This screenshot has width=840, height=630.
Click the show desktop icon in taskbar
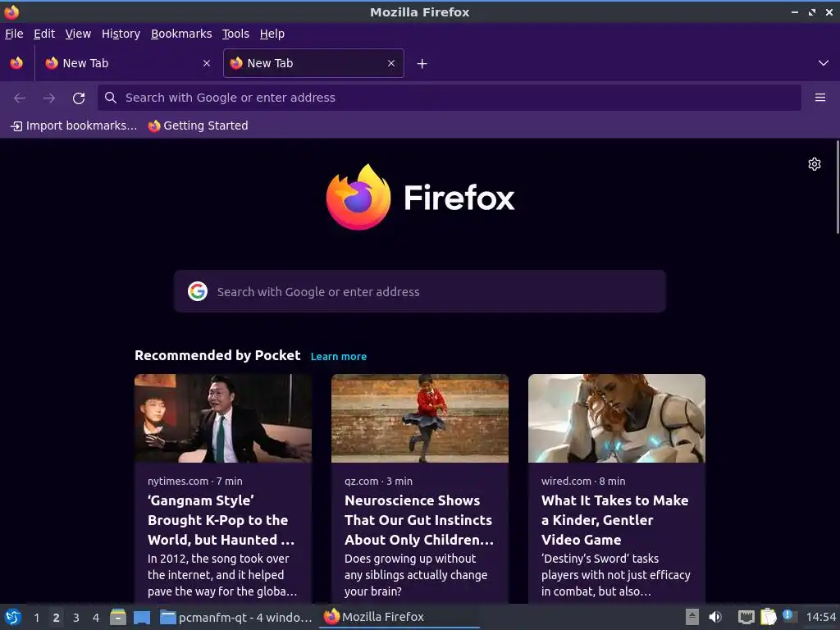pyautogui.click(x=141, y=617)
